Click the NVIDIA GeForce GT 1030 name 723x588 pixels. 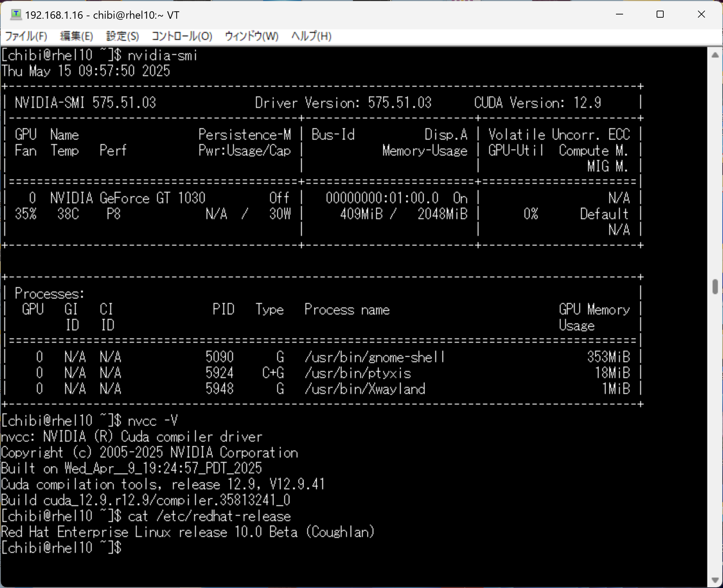128,198
